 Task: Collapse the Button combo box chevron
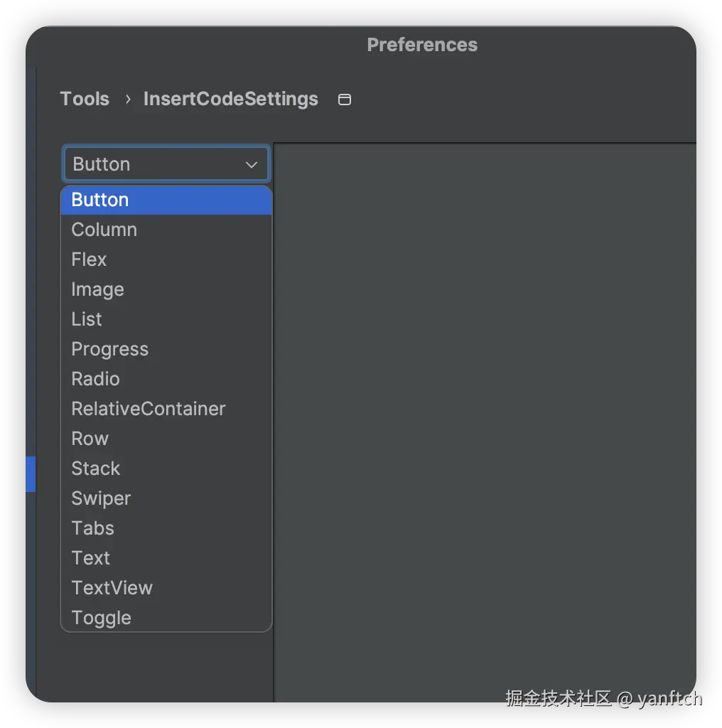click(251, 164)
